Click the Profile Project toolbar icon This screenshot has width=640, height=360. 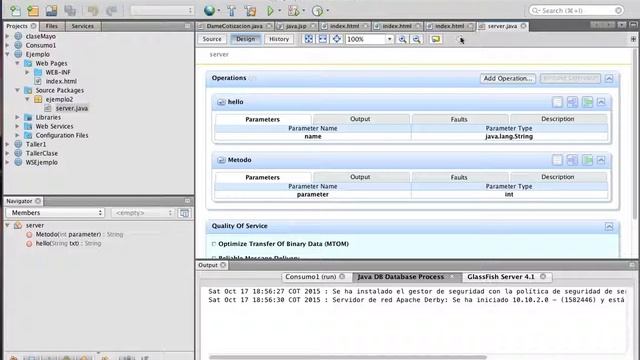(x=317, y=11)
